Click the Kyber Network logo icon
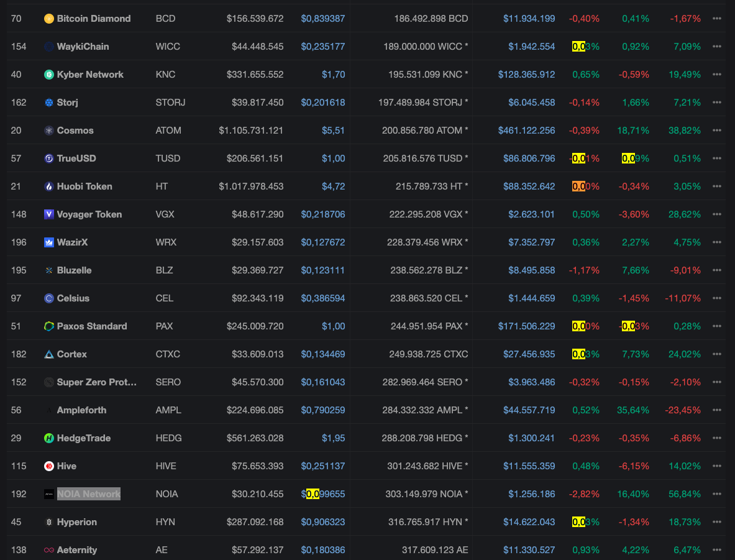Viewport: 735px width, 560px height. tap(49, 75)
